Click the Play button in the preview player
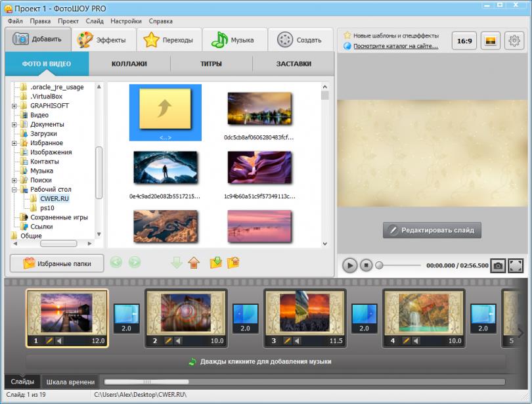Image resolution: width=532 pixels, height=404 pixels. (349, 265)
